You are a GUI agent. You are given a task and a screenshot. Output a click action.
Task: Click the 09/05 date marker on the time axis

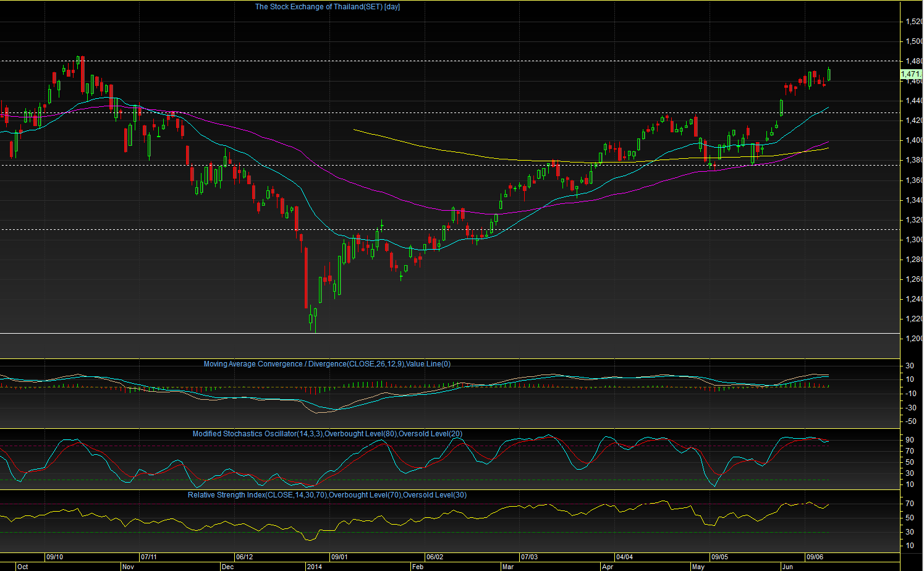[x=719, y=557]
